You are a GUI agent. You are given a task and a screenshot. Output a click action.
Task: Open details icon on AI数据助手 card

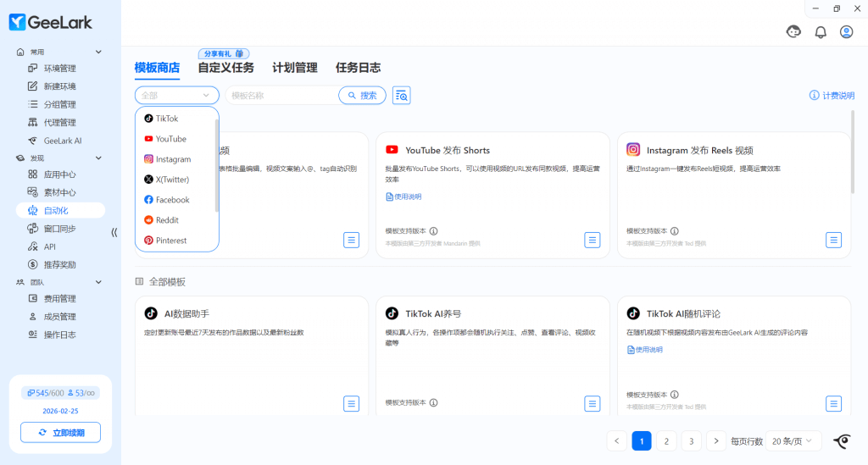351,403
